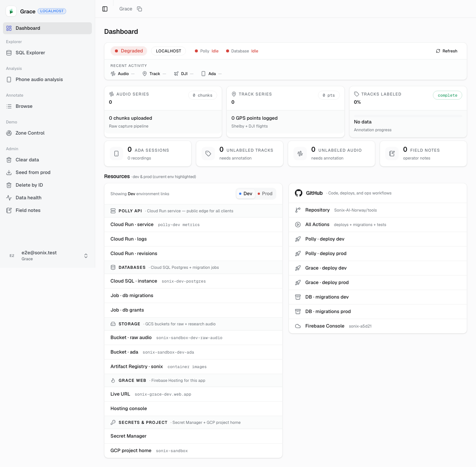Click the Ada phone recent activity icon

(x=203, y=74)
